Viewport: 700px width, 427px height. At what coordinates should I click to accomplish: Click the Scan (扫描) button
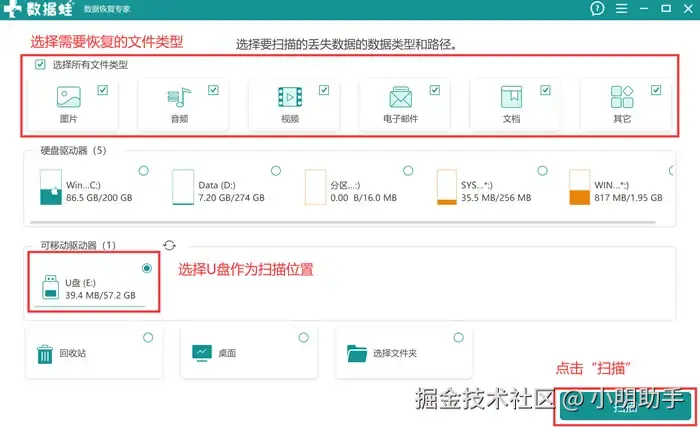pos(625,406)
